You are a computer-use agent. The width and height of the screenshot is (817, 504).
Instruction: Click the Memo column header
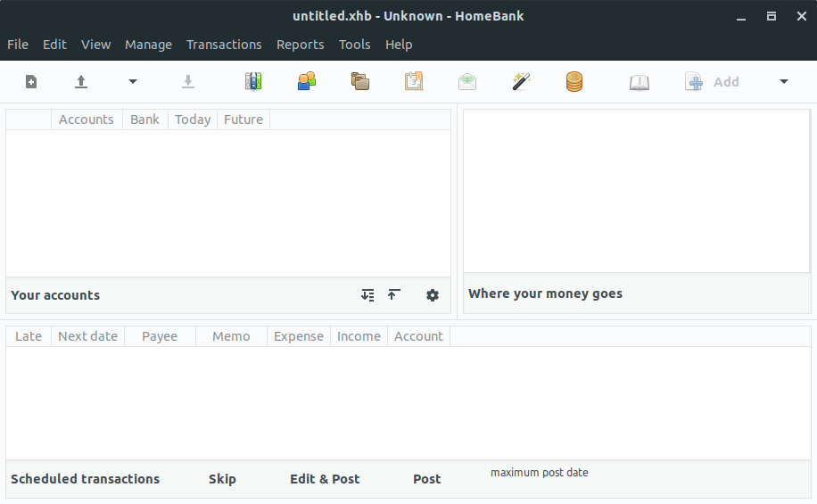(231, 336)
